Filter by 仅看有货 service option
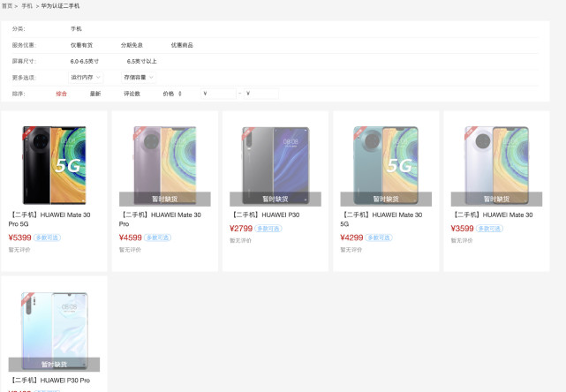 point(81,45)
